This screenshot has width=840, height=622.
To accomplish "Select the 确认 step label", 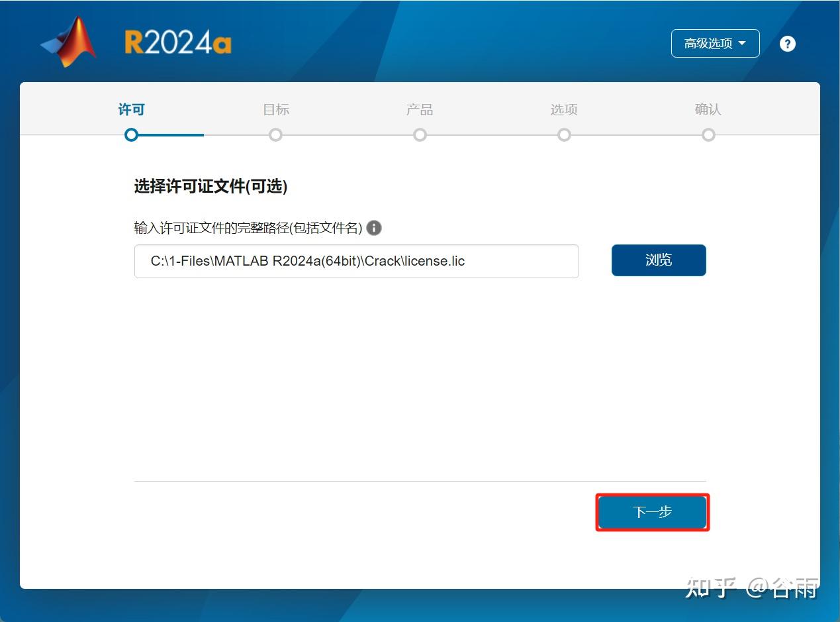I will click(x=708, y=109).
